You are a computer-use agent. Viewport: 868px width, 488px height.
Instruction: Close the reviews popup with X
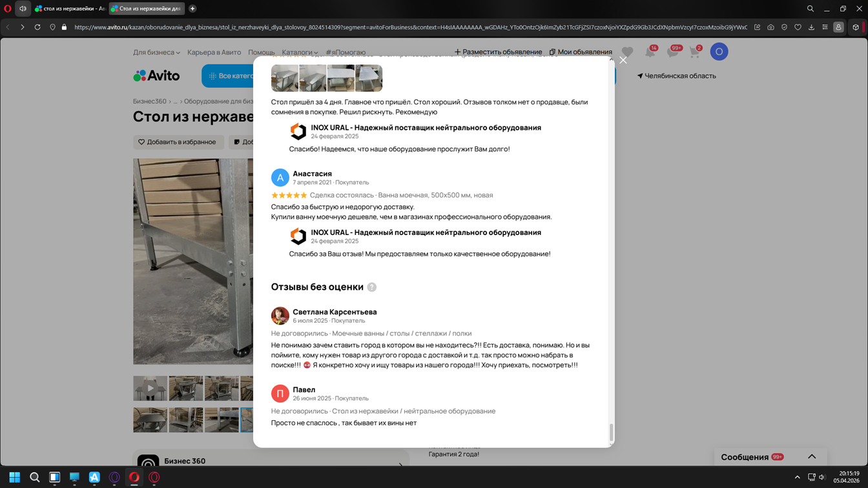(623, 60)
